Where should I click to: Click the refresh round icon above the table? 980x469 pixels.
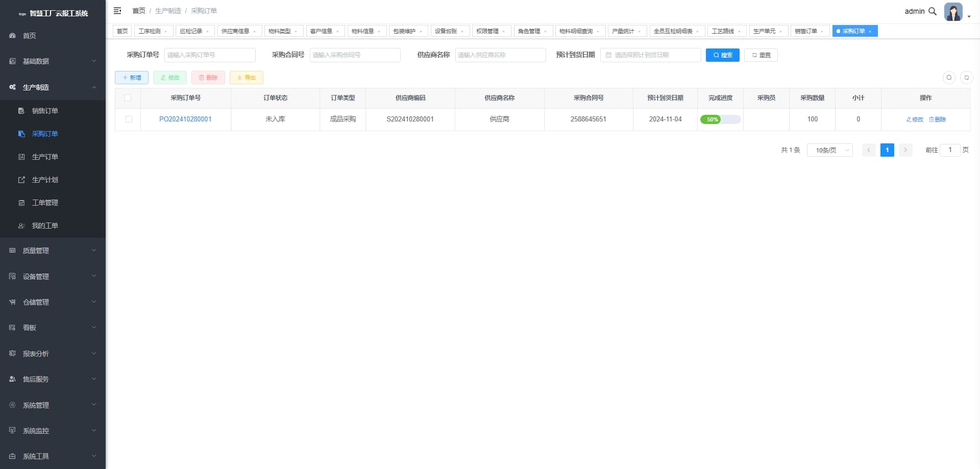click(966, 78)
